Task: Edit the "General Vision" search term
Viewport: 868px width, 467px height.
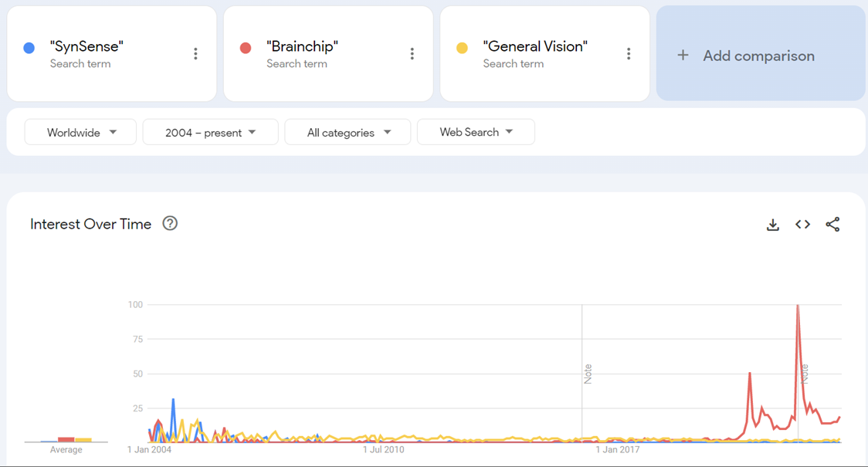Action: (535, 46)
